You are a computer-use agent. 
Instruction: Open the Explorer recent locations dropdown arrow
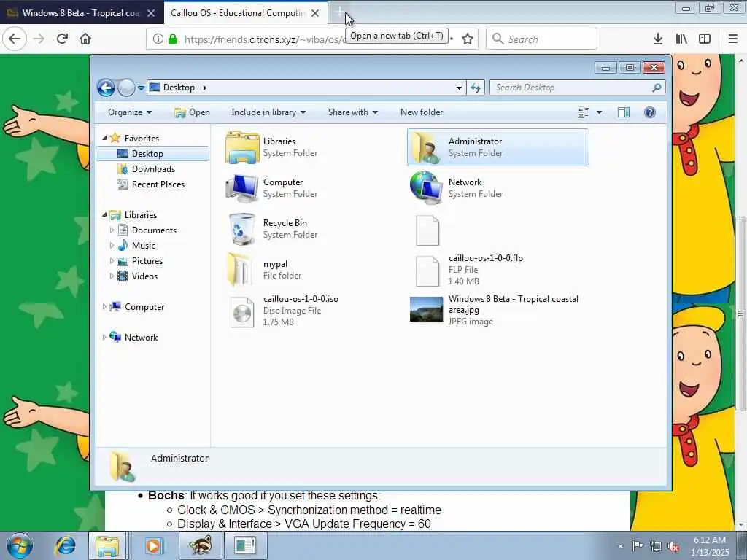coord(141,88)
